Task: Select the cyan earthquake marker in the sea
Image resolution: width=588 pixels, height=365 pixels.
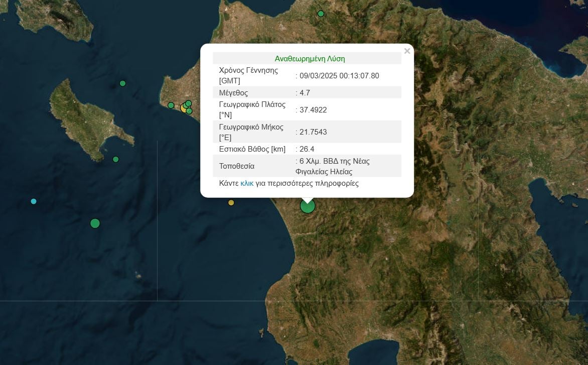Action: point(34,201)
